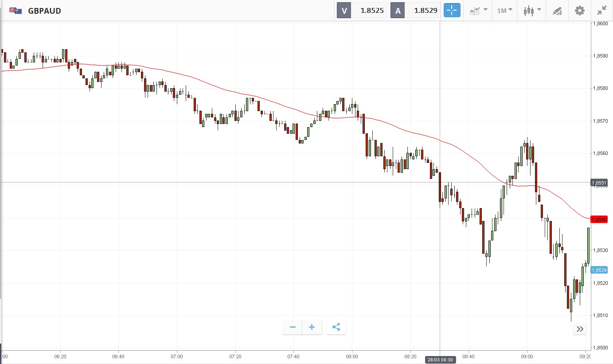Jump to latest candles with double-arrow

pos(580,329)
